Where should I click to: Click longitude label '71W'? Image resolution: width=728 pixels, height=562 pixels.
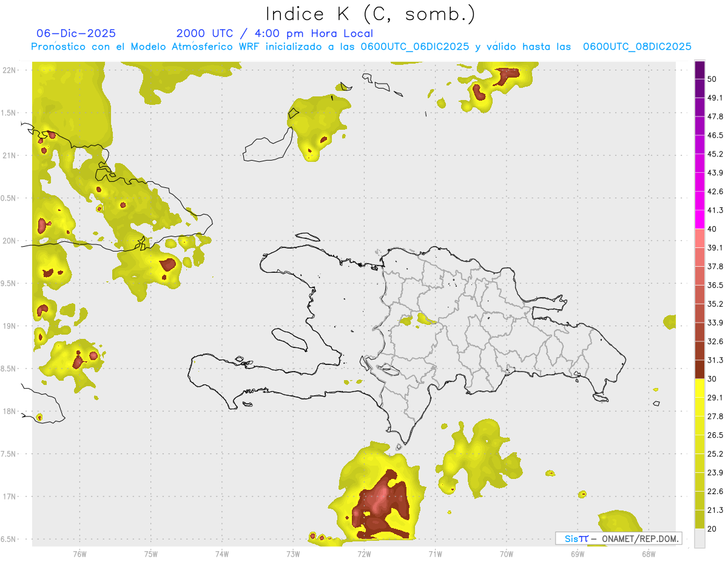pos(435,554)
